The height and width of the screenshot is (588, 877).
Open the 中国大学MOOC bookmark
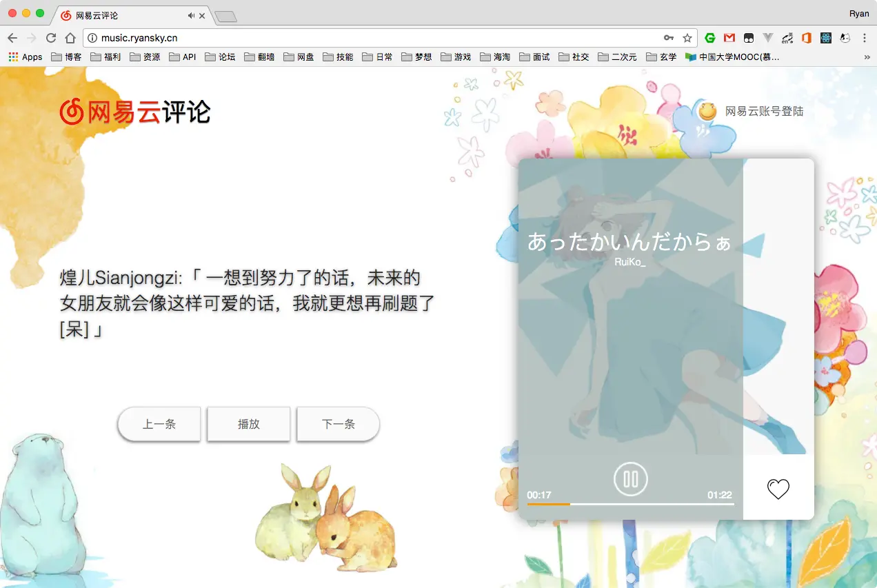[732, 57]
